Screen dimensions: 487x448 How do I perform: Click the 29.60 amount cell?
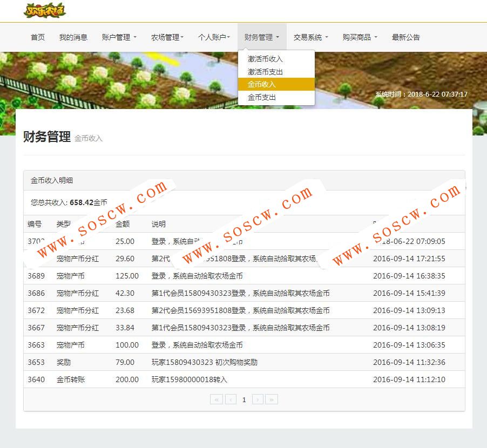(125, 259)
